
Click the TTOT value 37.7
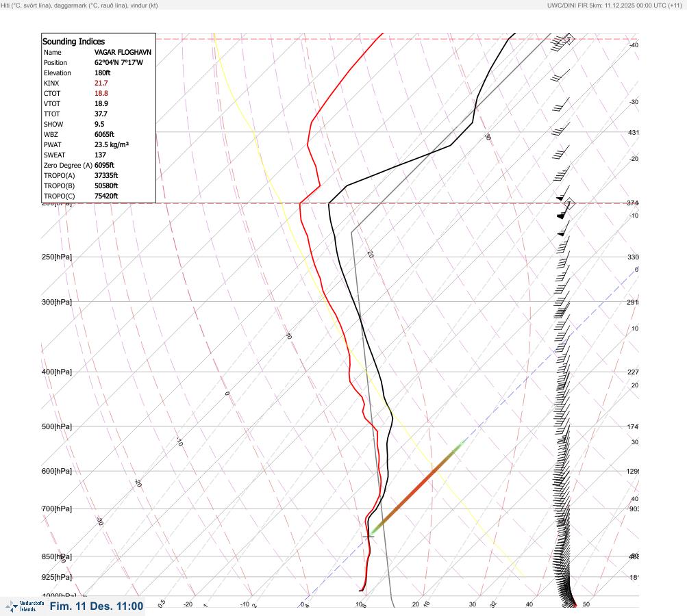point(101,114)
